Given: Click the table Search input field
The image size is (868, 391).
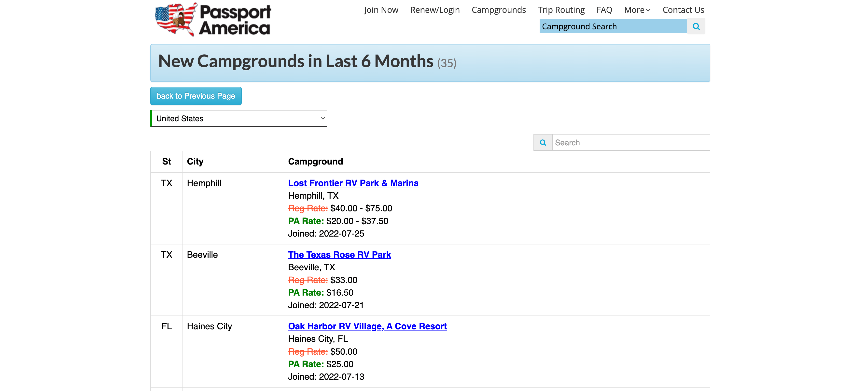Looking at the screenshot, I should pyautogui.click(x=630, y=142).
